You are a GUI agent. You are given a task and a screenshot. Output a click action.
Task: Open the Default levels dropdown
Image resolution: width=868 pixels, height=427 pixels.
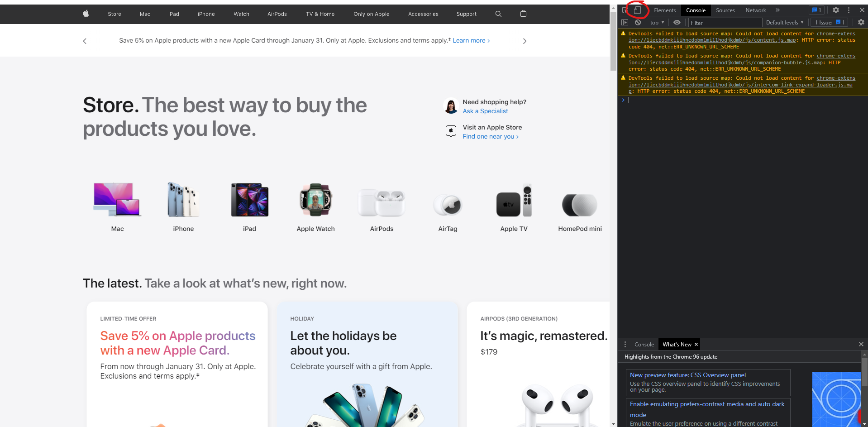(785, 23)
